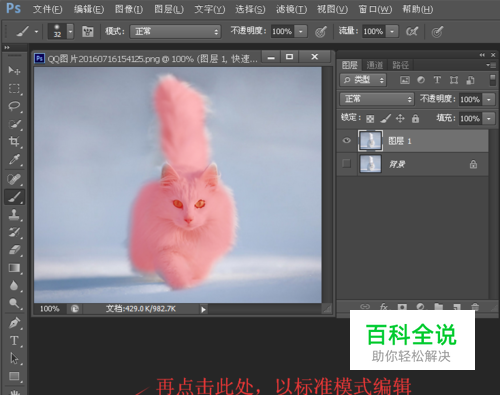Select the Crop tool
This screenshot has height=395, width=500.
[x=14, y=141]
